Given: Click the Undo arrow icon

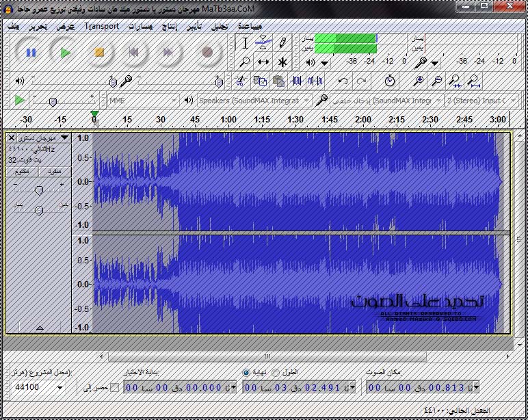Looking at the screenshot, I should point(343,81).
